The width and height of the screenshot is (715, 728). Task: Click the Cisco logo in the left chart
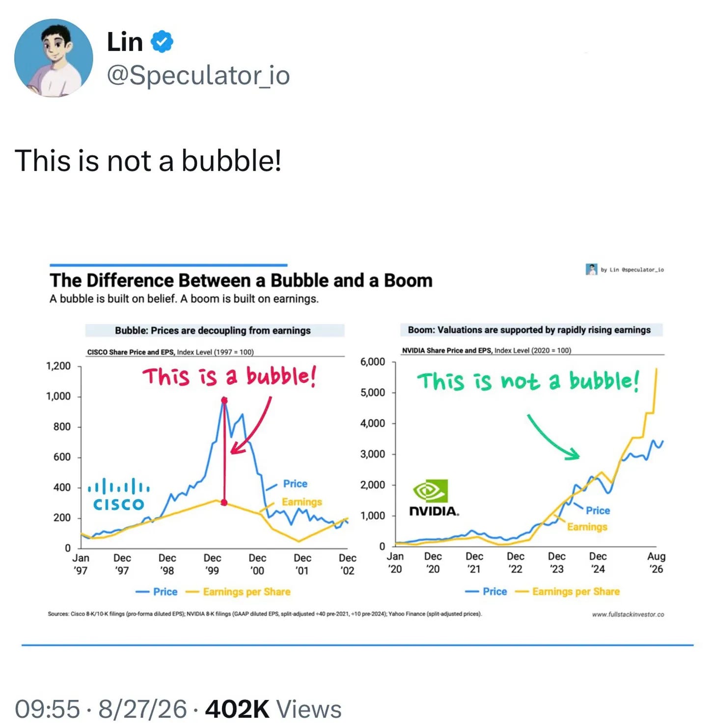click(x=118, y=494)
